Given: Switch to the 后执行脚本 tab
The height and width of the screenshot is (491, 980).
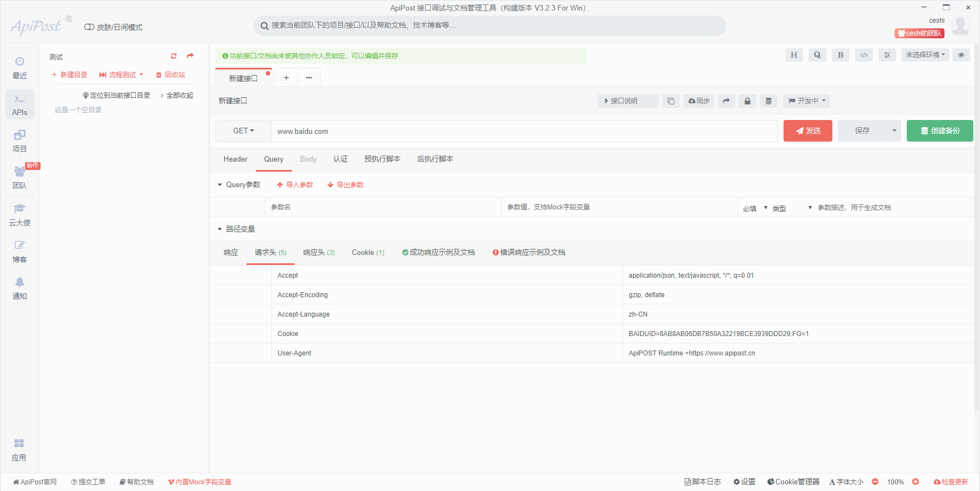Looking at the screenshot, I should click(x=435, y=159).
